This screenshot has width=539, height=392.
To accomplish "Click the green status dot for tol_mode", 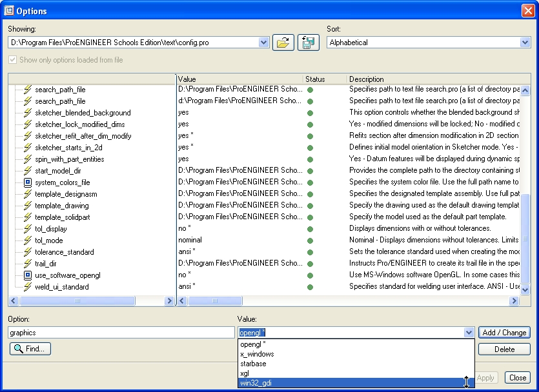I will (310, 240).
